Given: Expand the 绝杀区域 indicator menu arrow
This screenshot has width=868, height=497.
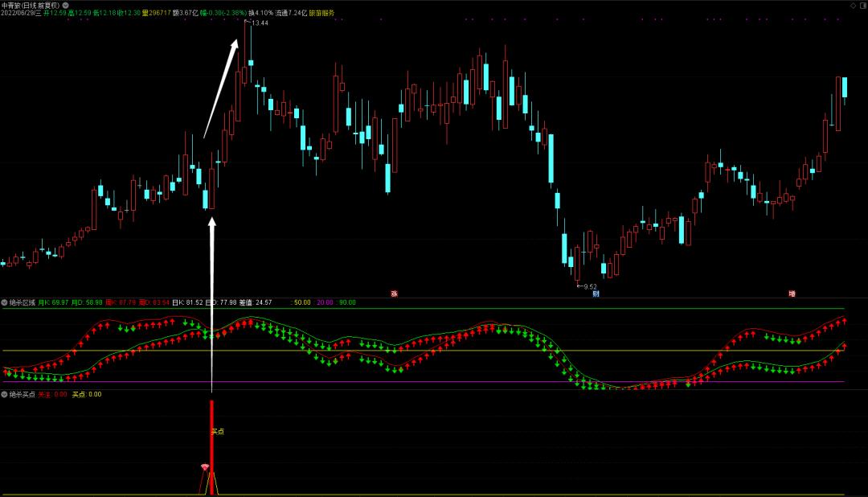Looking at the screenshot, I should (5, 302).
